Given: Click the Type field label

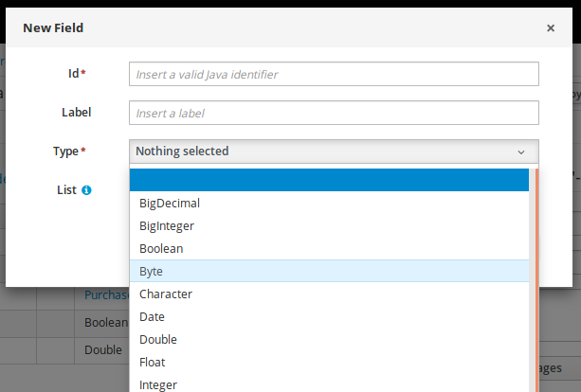Looking at the screenshot, I should point(66,151).
